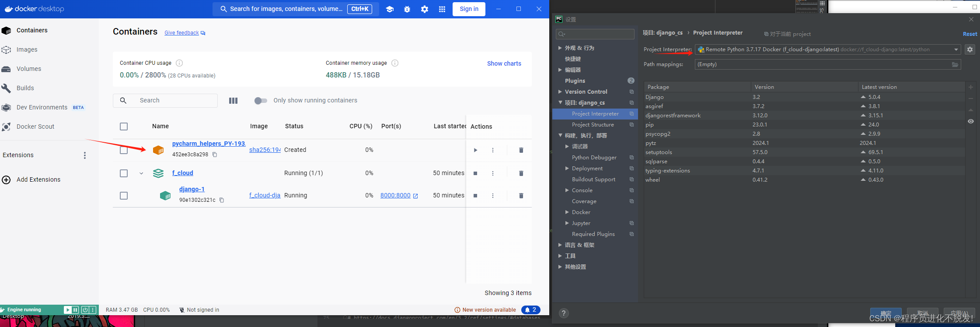980x327 pixels.
Task: Open more actions for f_cloud stack
Action: [x=493, y=173]
